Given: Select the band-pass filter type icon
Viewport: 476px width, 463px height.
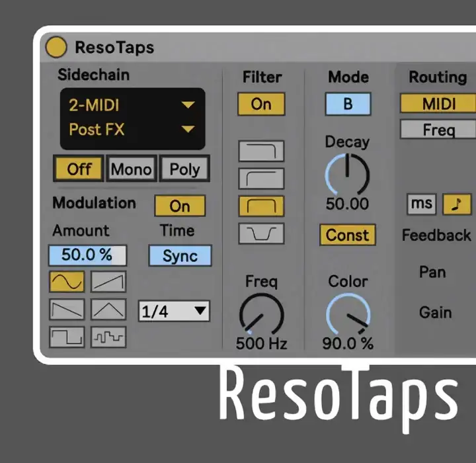Looking at the screenshot, I should click(261, 206).
